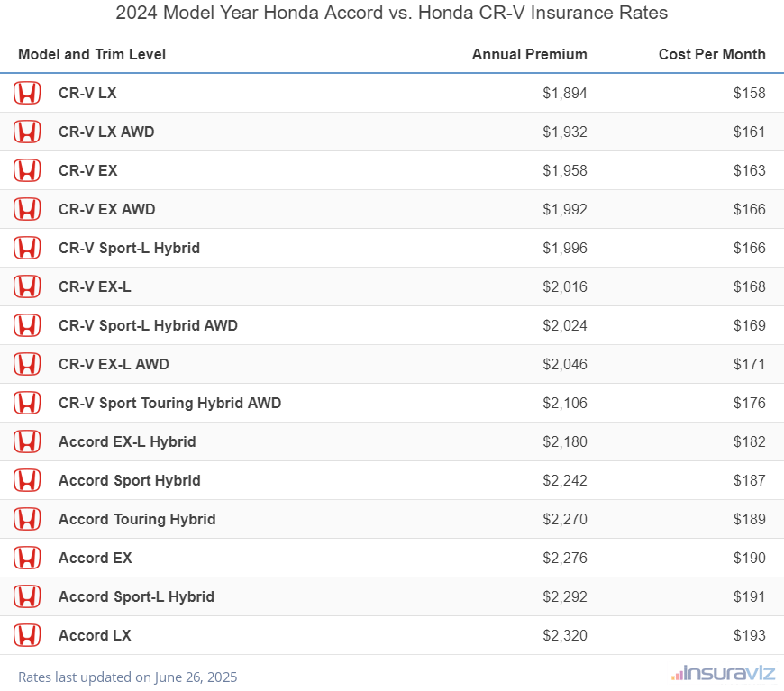Select the 'CR-V EX-L AWD' trim name
This screenshot has width=784, height=691.
pyautogui.click(x=114, y=364)
